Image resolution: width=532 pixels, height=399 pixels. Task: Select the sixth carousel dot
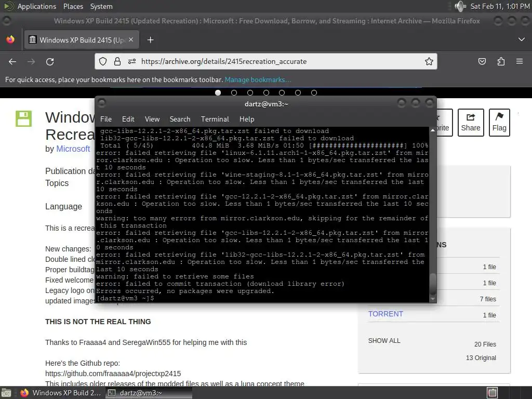(x=298, y=92)
